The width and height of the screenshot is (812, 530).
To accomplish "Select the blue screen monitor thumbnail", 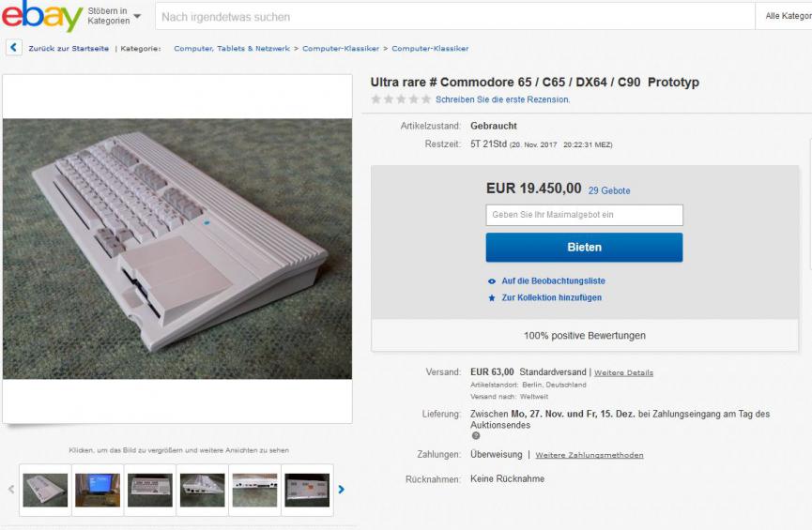I will pos(98,490).
